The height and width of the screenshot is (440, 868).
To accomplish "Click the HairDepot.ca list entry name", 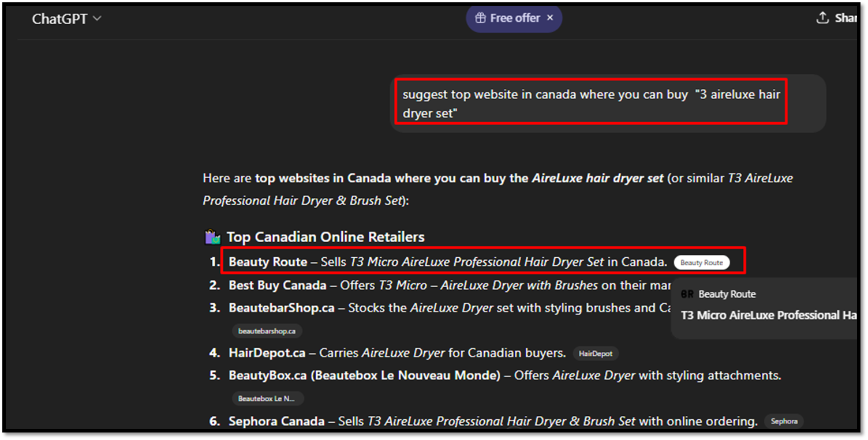I will pyautogui.click(x=267, y=352).
